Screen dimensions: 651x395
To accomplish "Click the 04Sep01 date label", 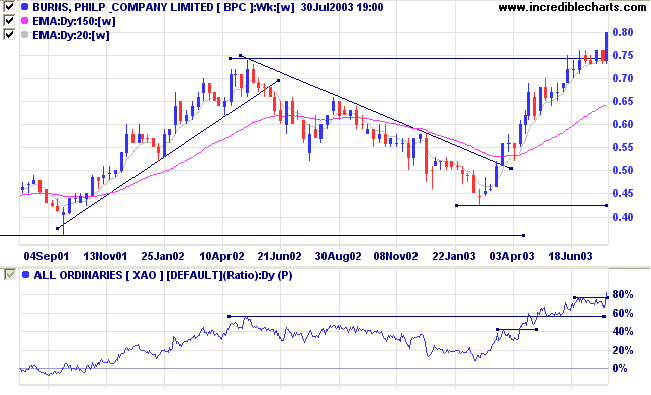I will pyautogui.click(x=46, y=256).
